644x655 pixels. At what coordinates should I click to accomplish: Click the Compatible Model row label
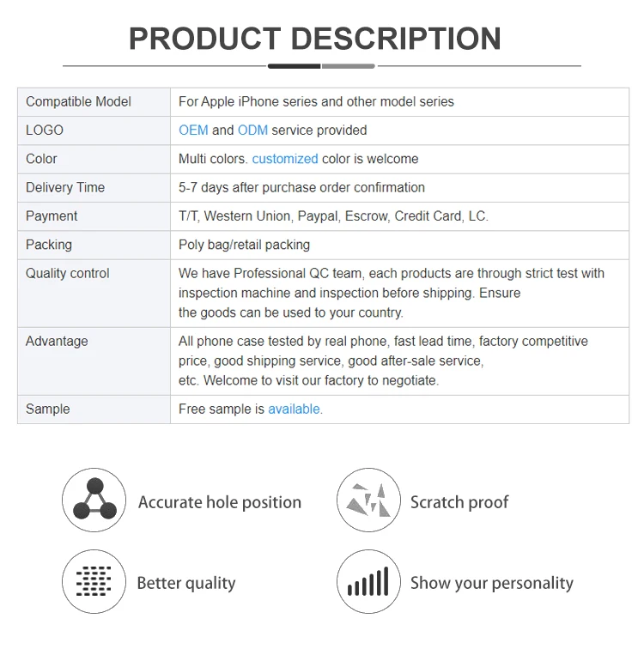78,101
